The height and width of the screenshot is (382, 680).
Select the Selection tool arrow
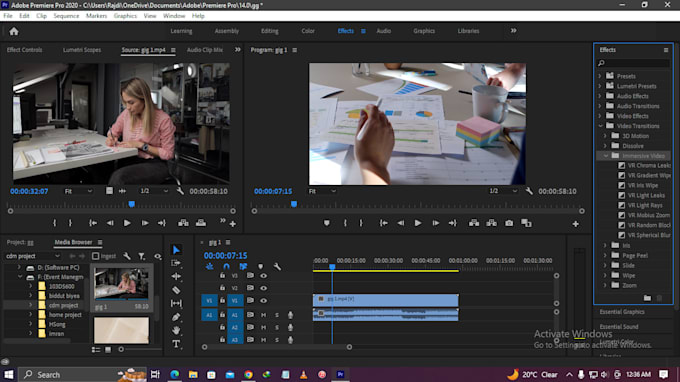(176, 250)
